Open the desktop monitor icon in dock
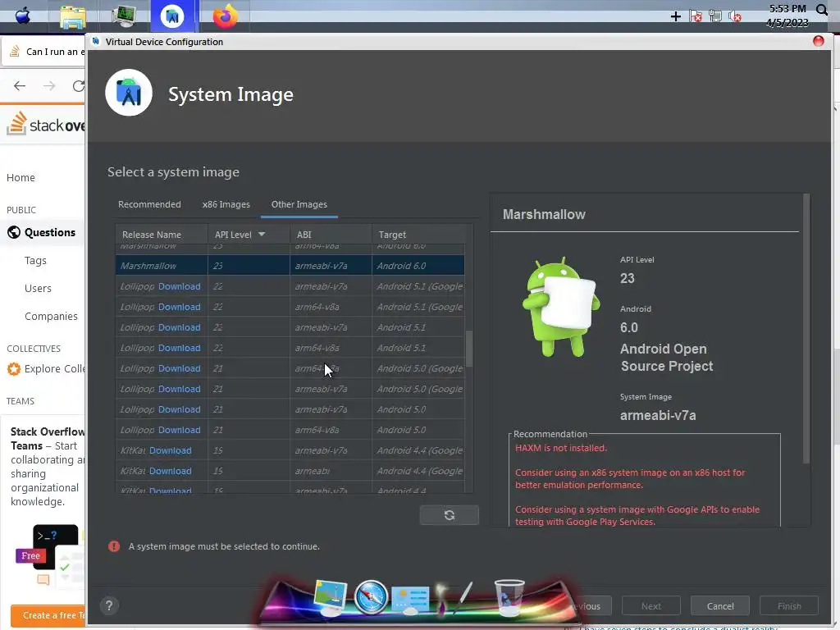Viewport: 840px width, 630px height. tap(330, 597)
